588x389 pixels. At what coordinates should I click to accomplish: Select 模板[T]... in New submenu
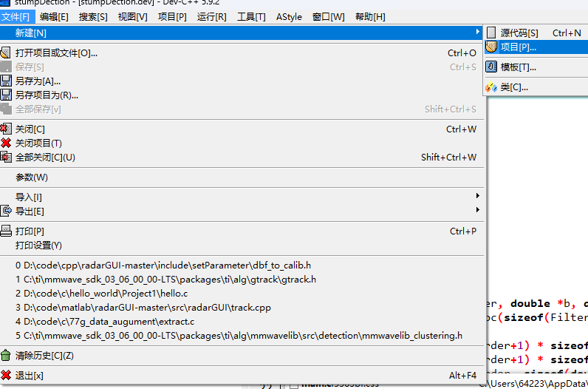tap(536, 67)
